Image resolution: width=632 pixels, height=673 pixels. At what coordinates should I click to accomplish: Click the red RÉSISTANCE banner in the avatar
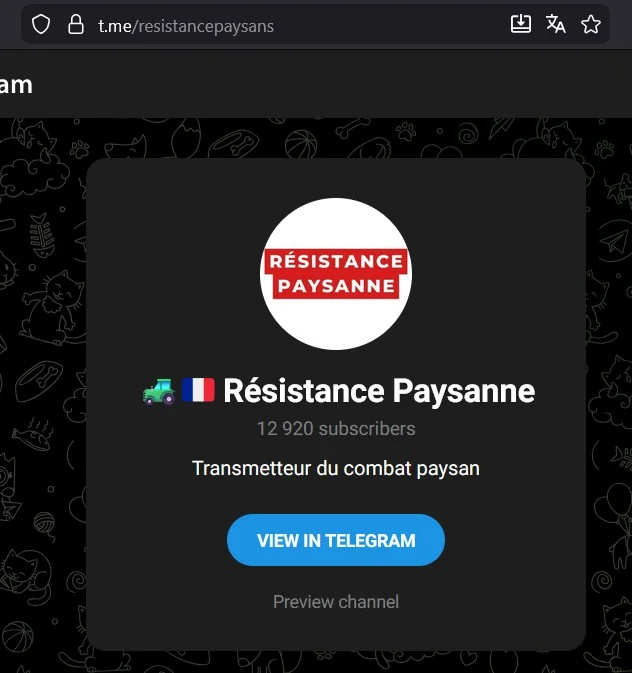tap(336, 262)
